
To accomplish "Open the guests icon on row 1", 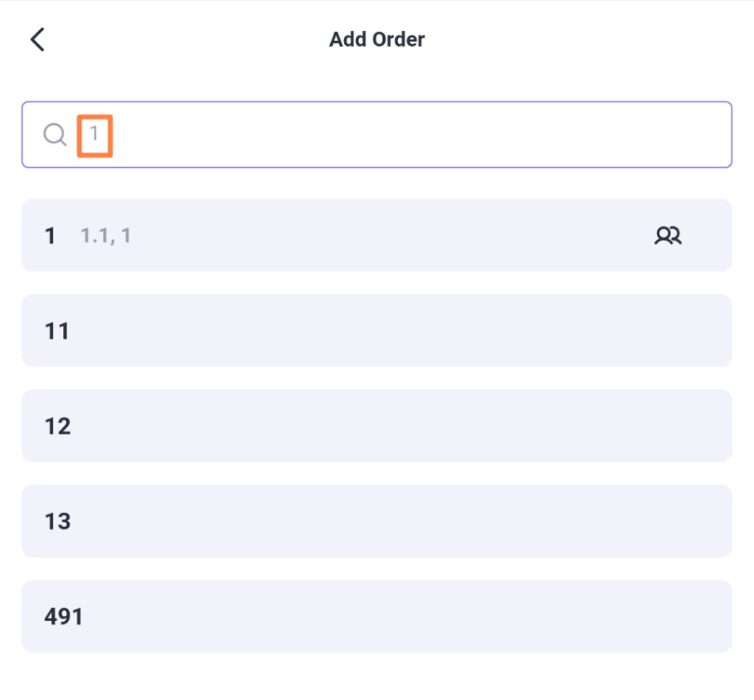I will click(668, 235).
